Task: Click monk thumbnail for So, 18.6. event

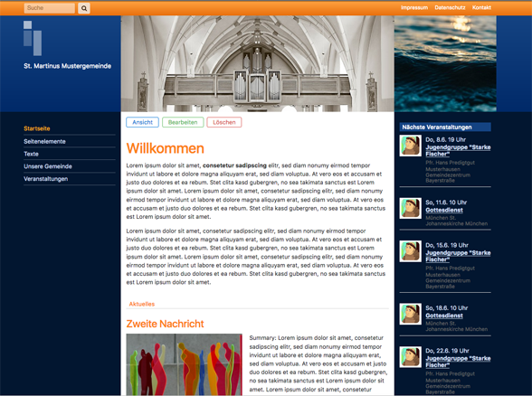Action: (x=411, y=314)
